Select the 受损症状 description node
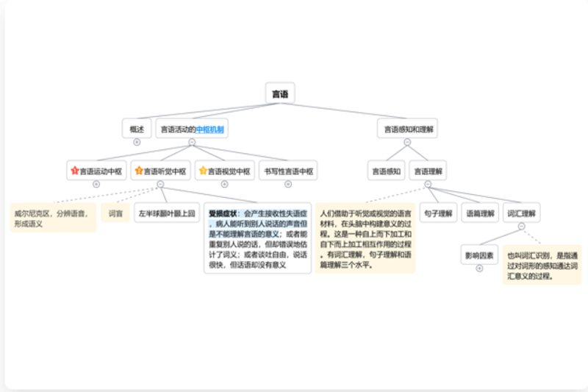This screenshot has width=588, height=392. pyautogui.click(x=258, y=238)
